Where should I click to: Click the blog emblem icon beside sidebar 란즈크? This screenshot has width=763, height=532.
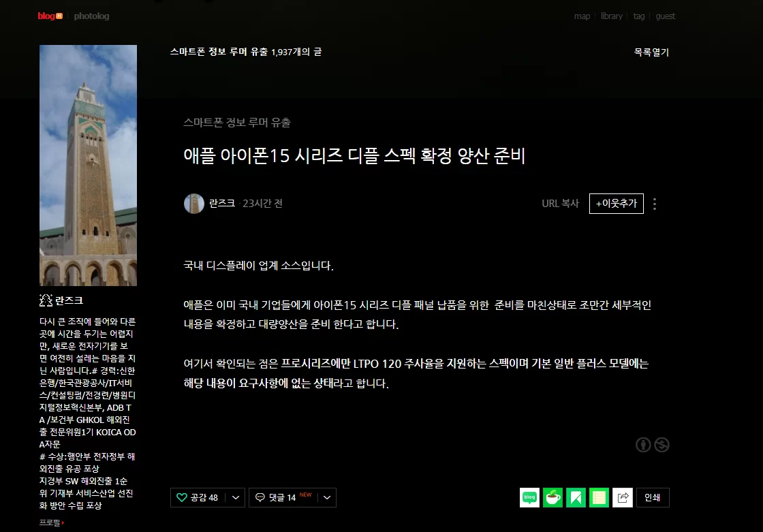[x=46, y=301]
